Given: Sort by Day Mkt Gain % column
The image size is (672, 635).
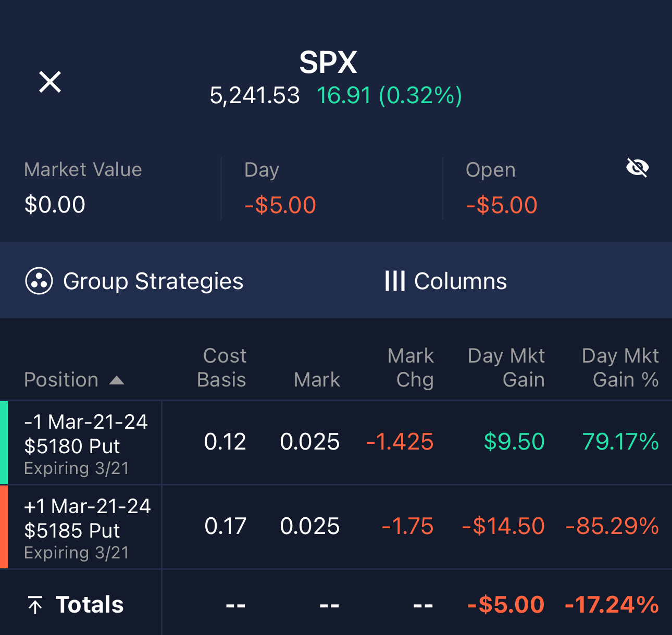Looking at the screenshot, I should tap(620, 368).
